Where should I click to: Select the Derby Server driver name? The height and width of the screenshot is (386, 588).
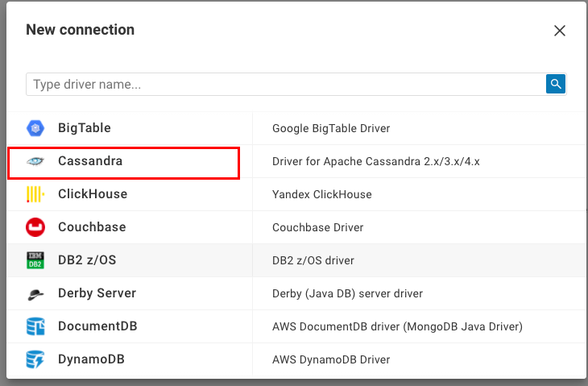click(97, 293)
